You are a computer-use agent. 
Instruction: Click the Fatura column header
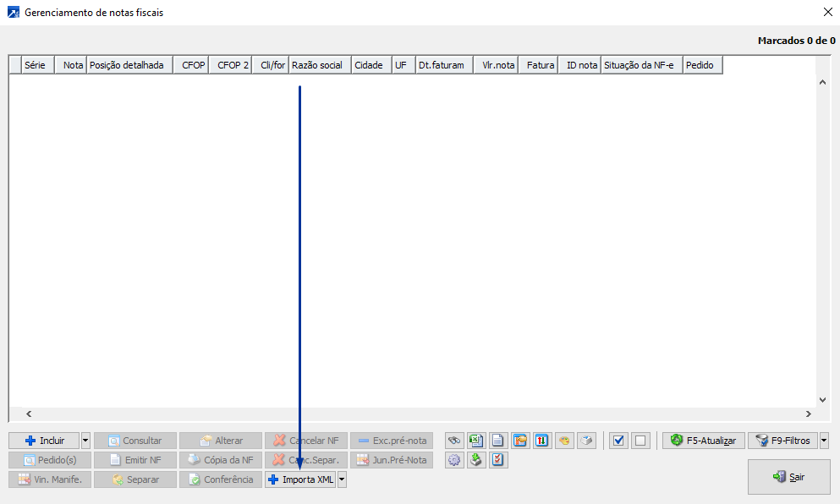(x=538, y=65)
